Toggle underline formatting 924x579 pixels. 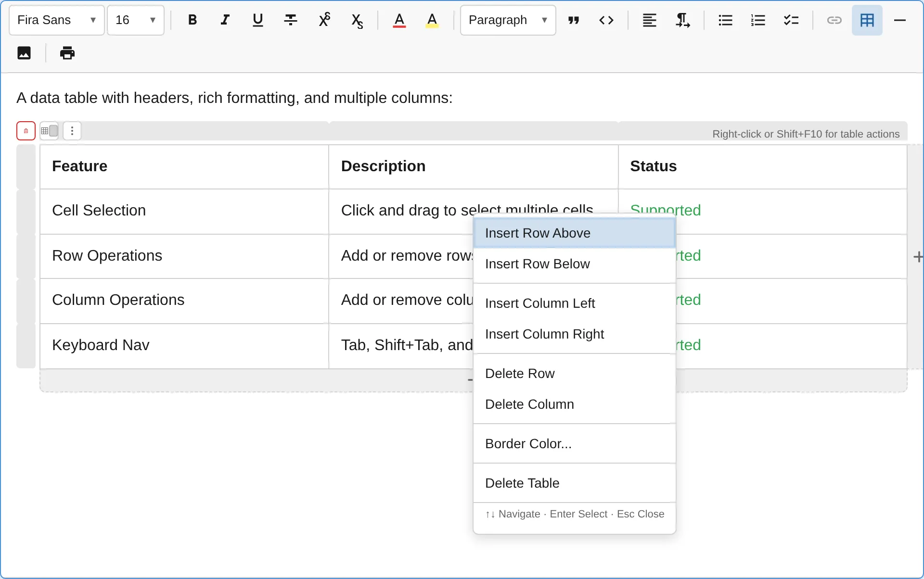[257, 20]
